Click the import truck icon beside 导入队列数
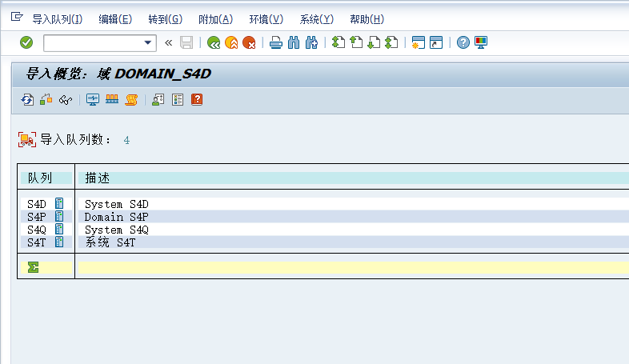 pyautogui.click(x=27, y=139)
